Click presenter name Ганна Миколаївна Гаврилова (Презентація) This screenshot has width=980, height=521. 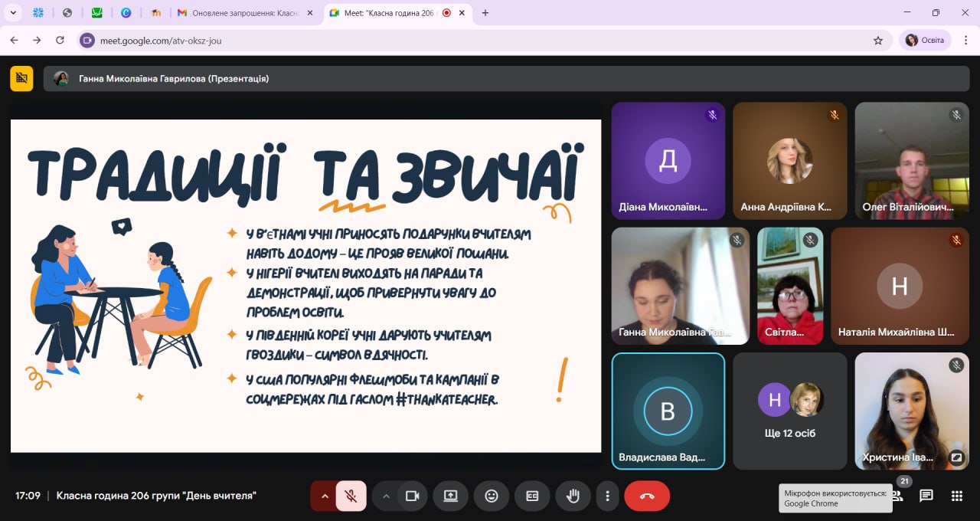coord(174,78)
